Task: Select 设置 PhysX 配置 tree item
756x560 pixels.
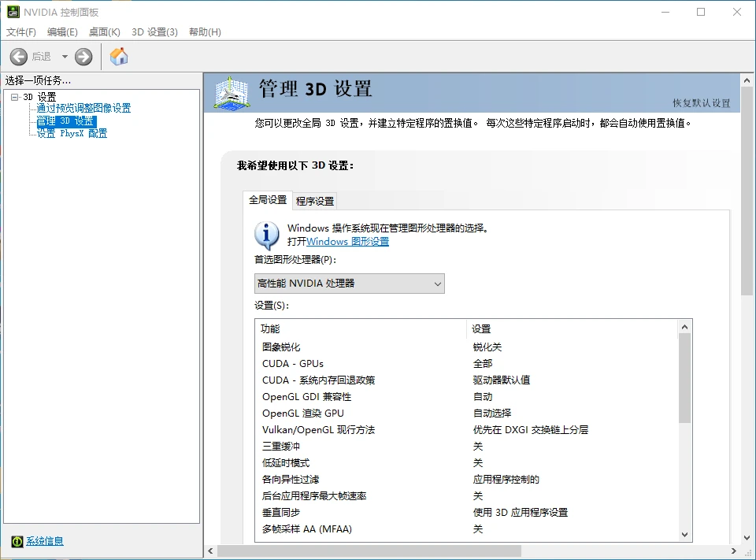Action: pyautogui.click(x=72, y=133)
